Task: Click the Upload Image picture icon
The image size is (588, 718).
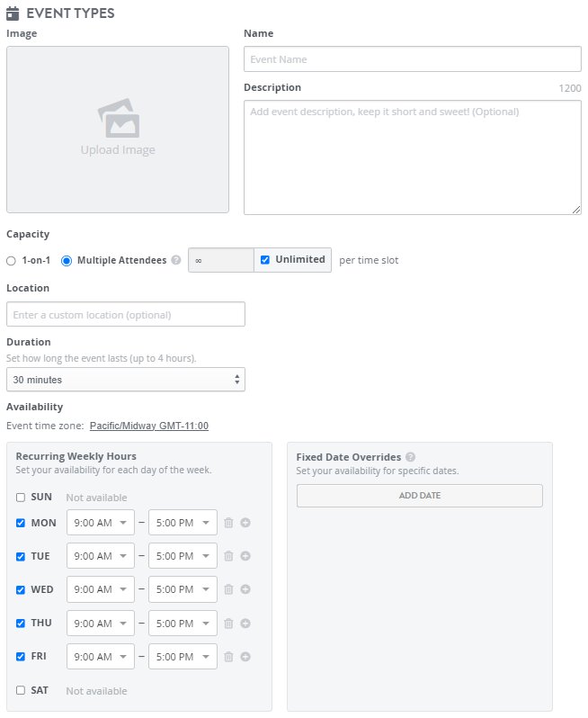Action: 119,118
